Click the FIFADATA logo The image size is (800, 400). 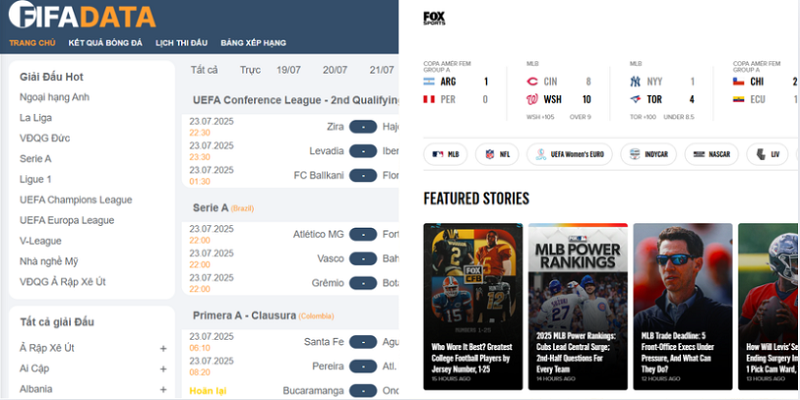82,15
